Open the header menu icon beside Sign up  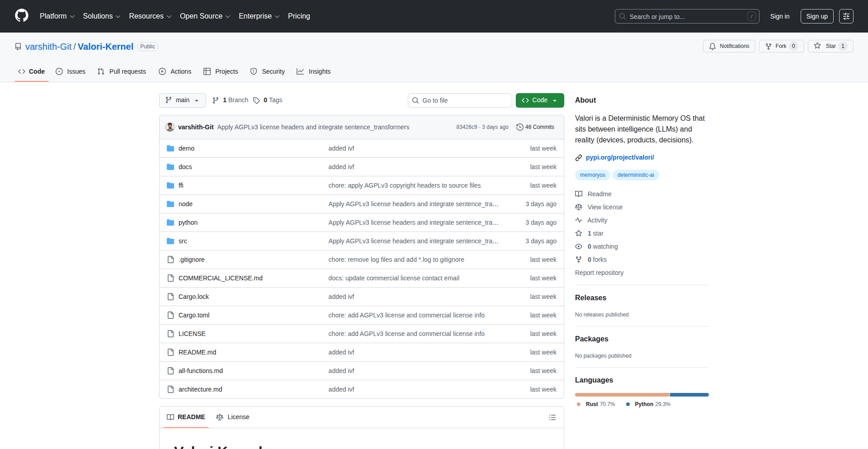tap(846, 16)
